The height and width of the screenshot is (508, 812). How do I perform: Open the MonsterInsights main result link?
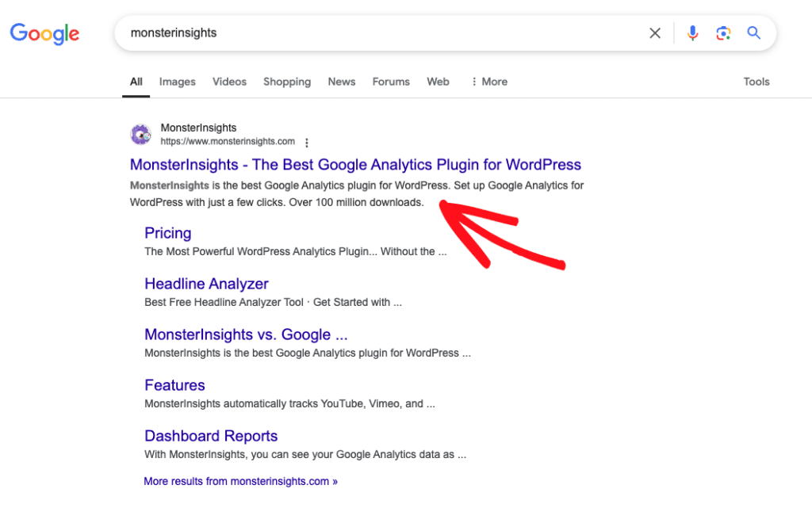(355, 164)
